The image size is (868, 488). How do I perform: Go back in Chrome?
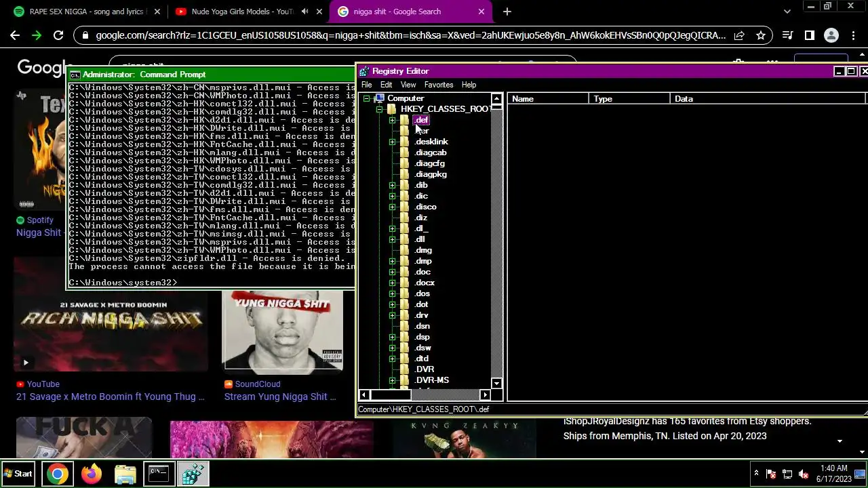tap(15, 35)
